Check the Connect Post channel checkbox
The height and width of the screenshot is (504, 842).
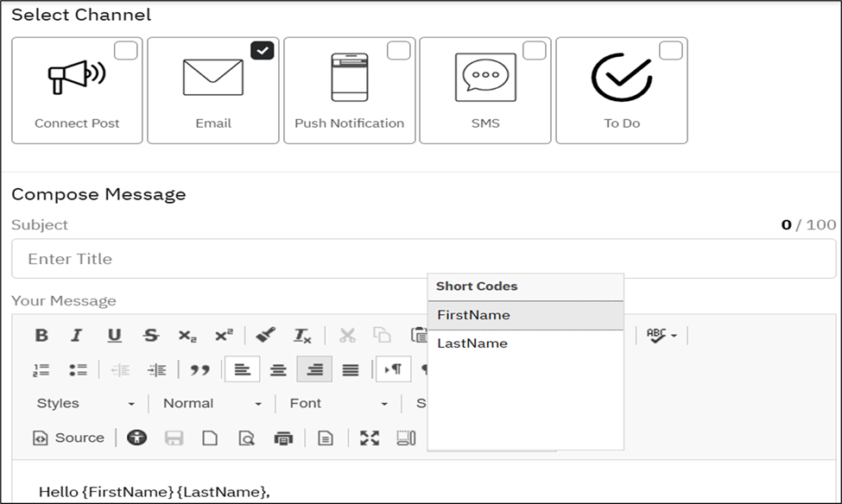(x=126, y=51)
